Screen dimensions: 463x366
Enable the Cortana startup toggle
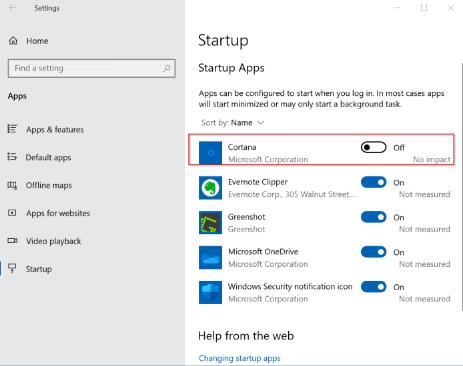tap(373, 147)
